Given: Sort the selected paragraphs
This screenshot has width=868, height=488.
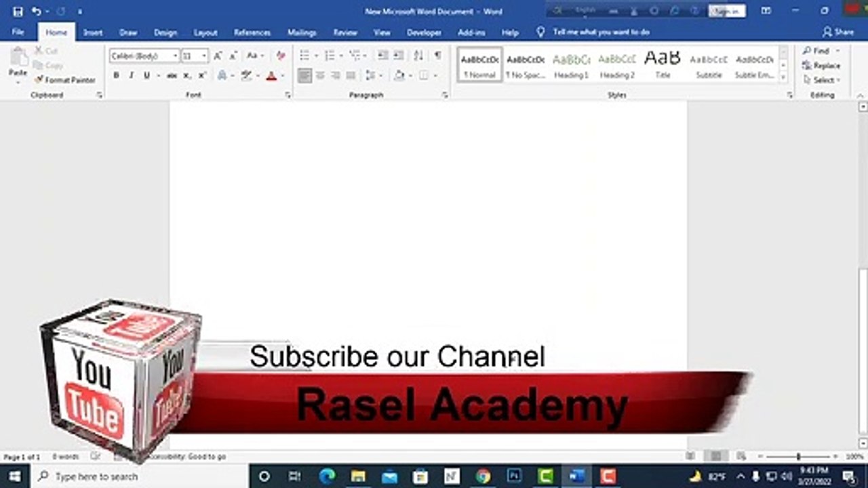Looking at the screenshot, I should 418,56.
